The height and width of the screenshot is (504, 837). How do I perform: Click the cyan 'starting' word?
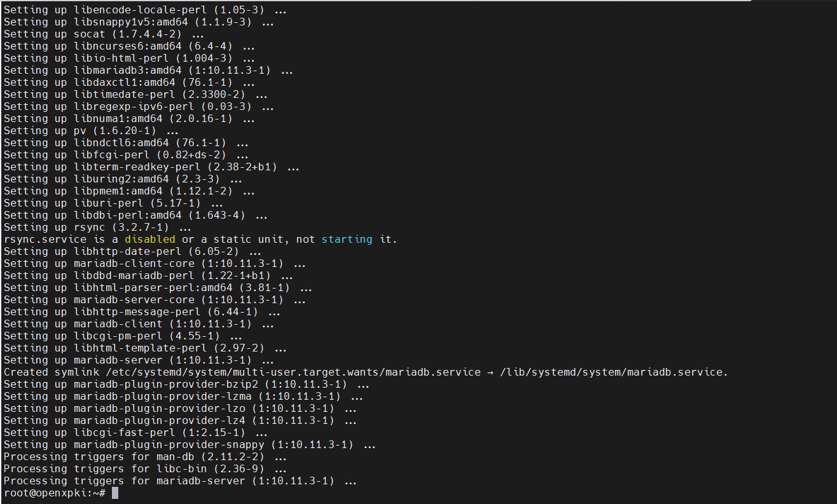tap(347, 240)
